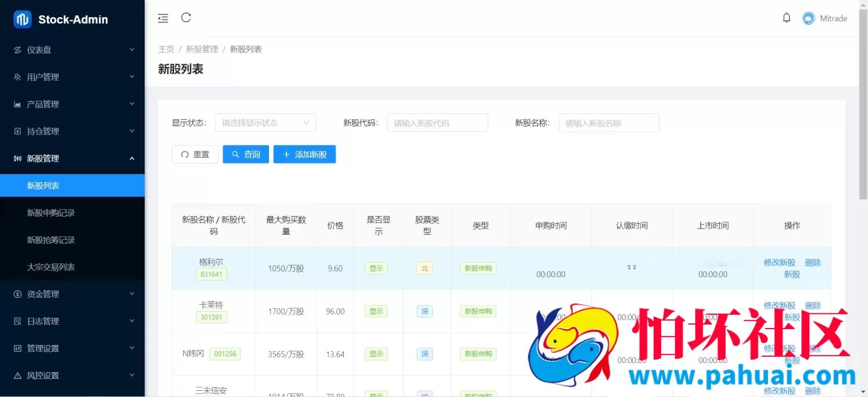Expand the 管理设置 menu chevron
Image resolution: width=868 pixels, height=397 pixels.
click(132, 348)
